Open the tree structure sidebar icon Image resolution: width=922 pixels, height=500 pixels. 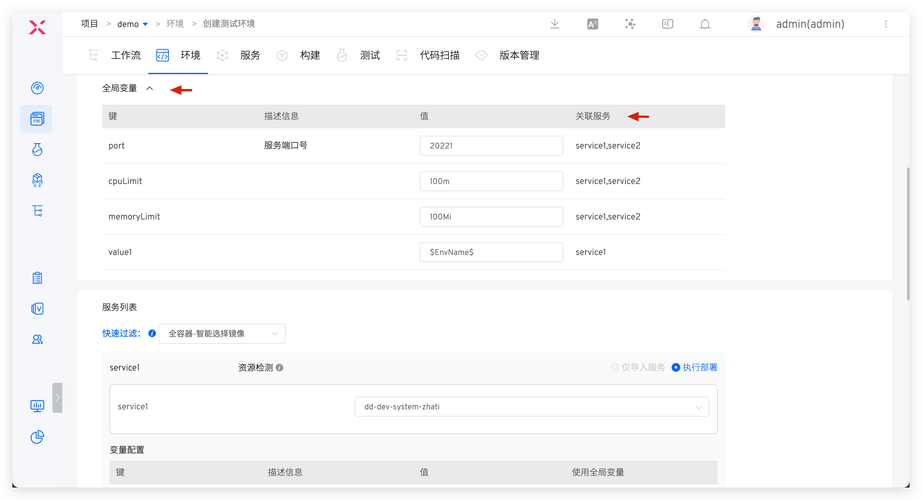coord(37,211)
